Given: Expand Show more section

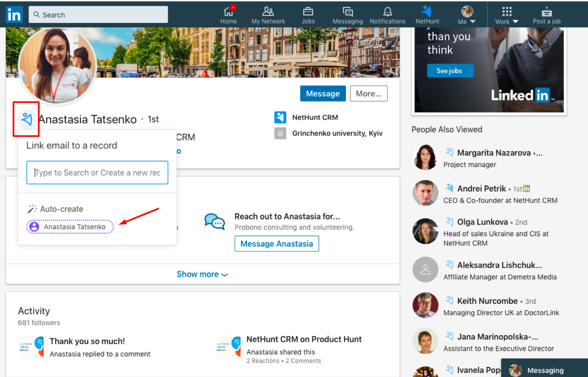Looking at the screenshot, I should [202, 274].
